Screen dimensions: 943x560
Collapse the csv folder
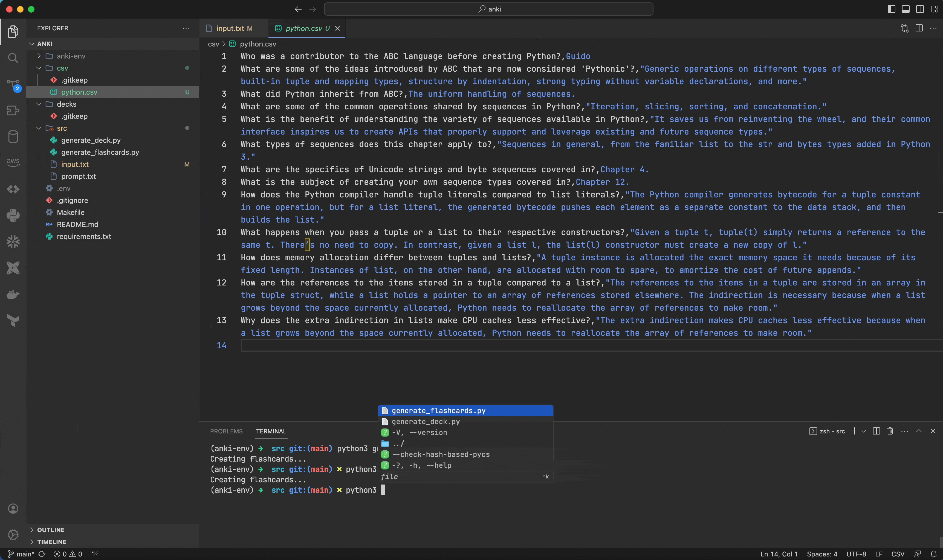click(x=39, y=68)
